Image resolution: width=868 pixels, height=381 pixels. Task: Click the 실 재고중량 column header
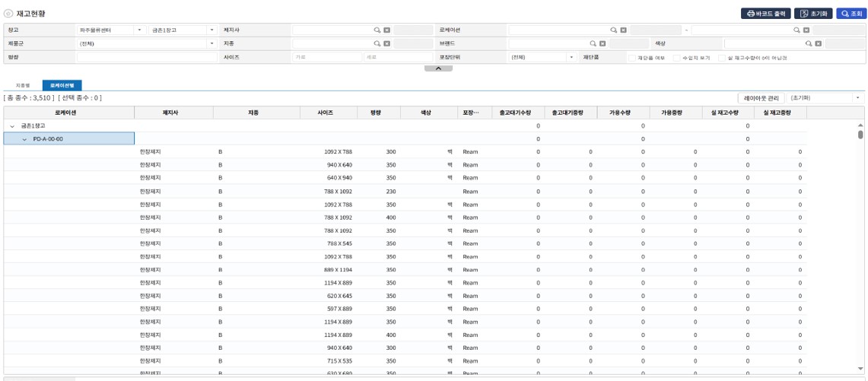[781, 113]
